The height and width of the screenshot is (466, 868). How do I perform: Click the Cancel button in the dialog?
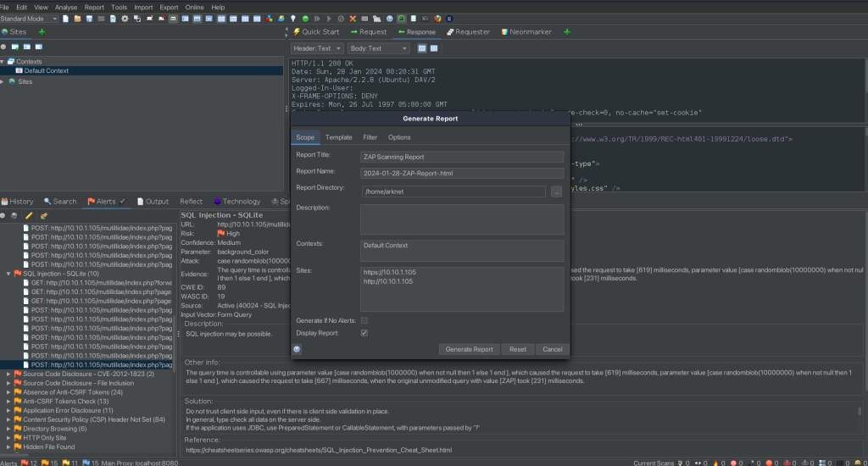click(552, 349)
